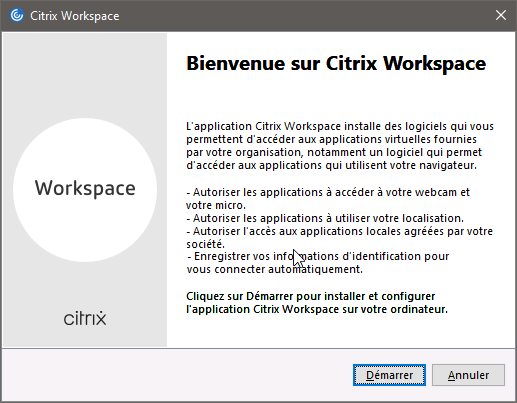
Task: Click the Démarrer button to begin installation
Action: [389, 375]
